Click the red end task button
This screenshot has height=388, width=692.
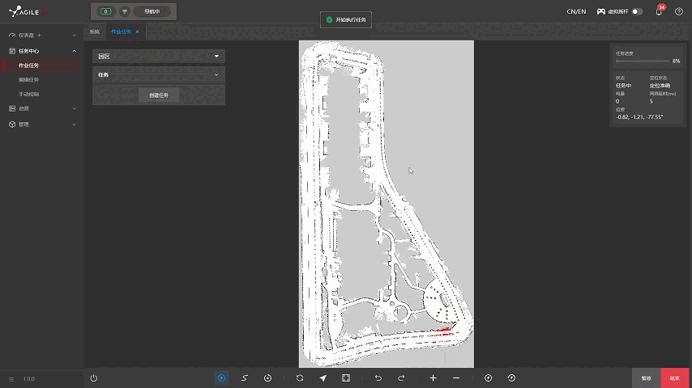675,378
